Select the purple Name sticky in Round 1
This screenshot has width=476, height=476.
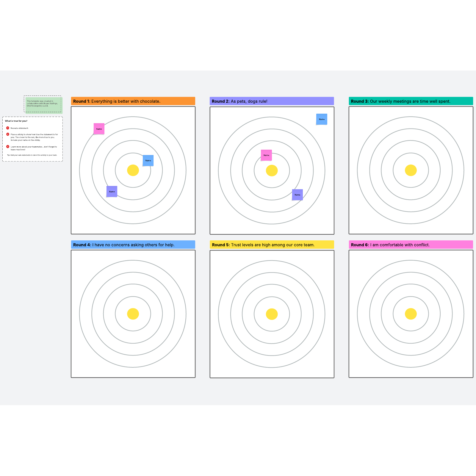tap(112, 192)
